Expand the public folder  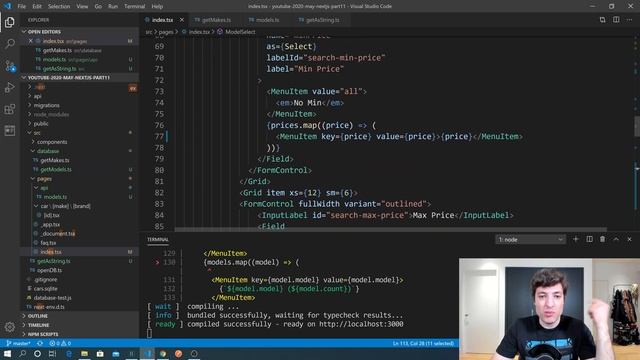click(x=41, y=124)
